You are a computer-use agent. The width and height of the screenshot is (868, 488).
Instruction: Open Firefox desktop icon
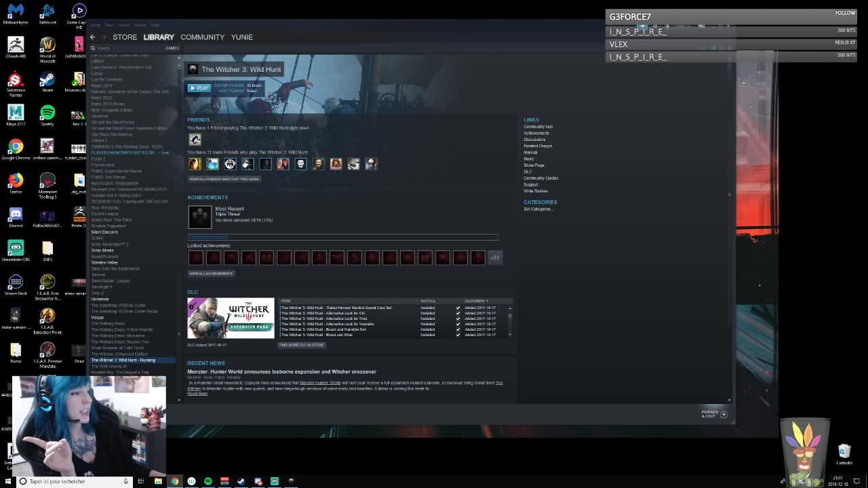coord(16,184)
